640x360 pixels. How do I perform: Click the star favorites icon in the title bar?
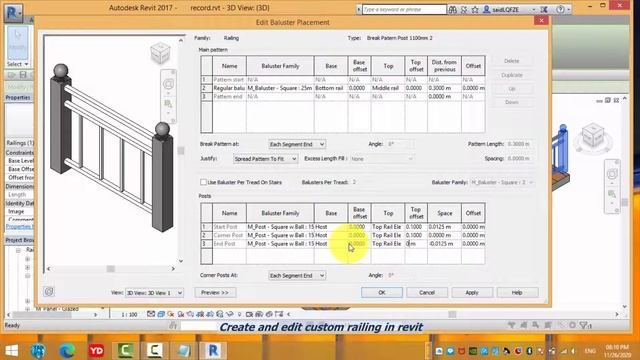[475, 9]
